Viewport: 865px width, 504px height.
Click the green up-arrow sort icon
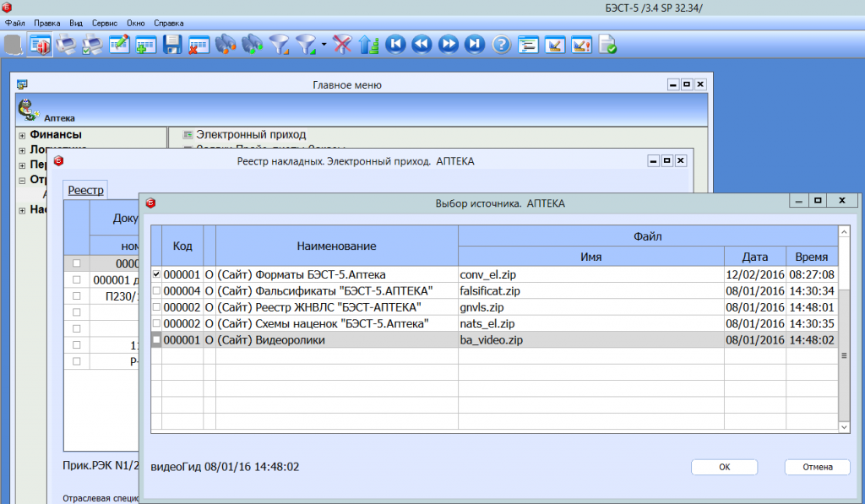pos(367,44)
